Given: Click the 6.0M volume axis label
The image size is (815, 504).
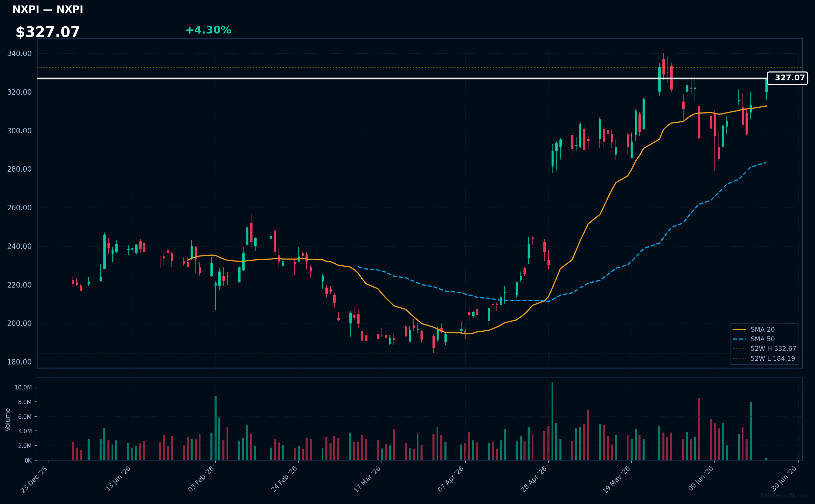Looking at the screenshot, I should (25, 416).
